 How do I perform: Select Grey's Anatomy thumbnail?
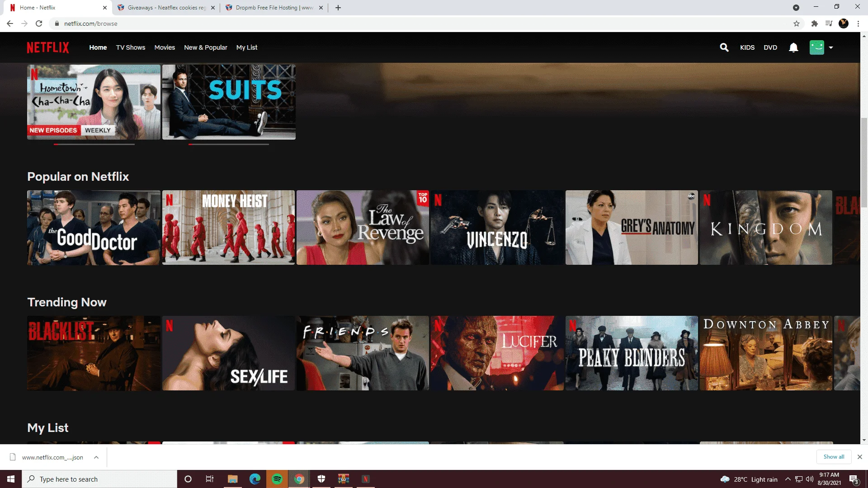point(632,228)
